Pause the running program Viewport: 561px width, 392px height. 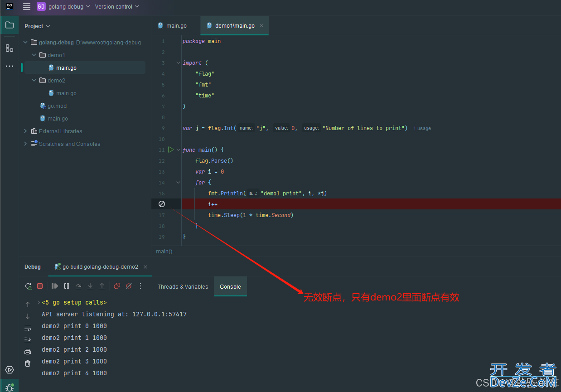click(67, 286)
